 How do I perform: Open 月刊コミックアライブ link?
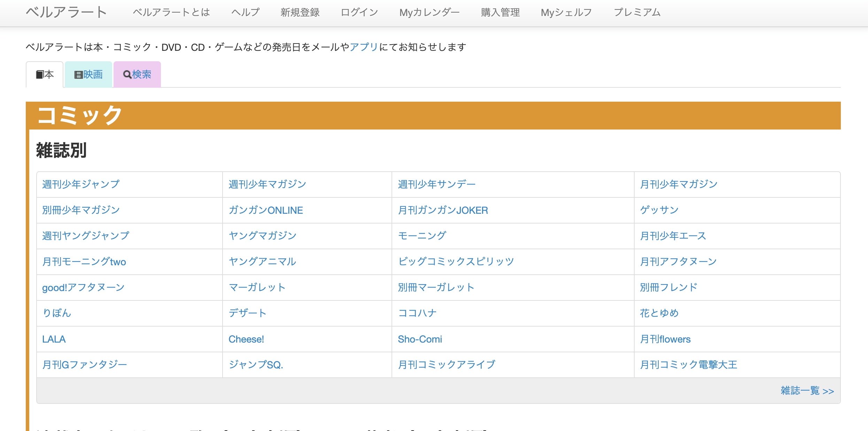(x=447, y=365)
